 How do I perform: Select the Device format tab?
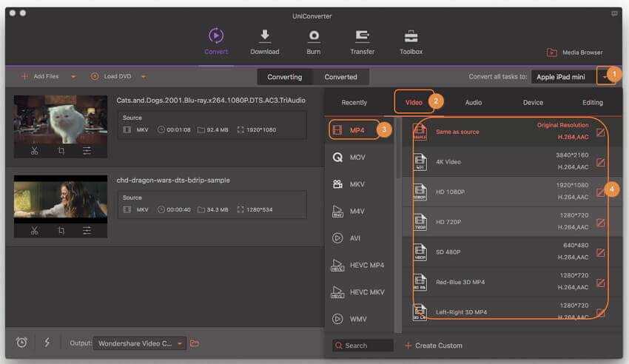coord(533,102)
